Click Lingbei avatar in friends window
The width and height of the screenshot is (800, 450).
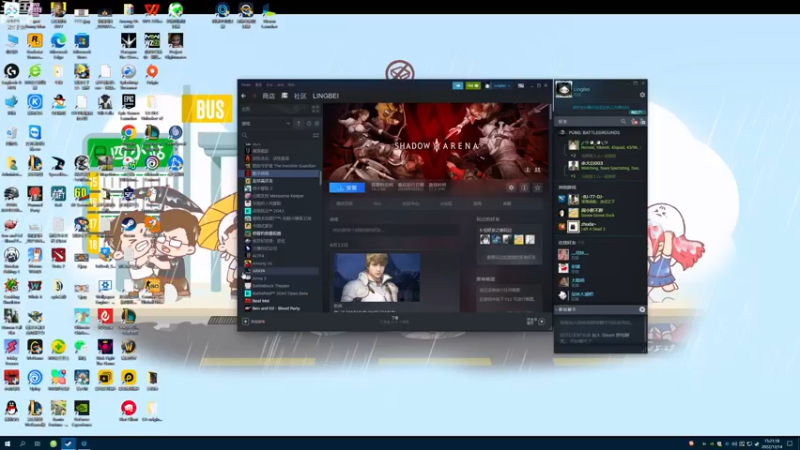(x=564, y=90)
